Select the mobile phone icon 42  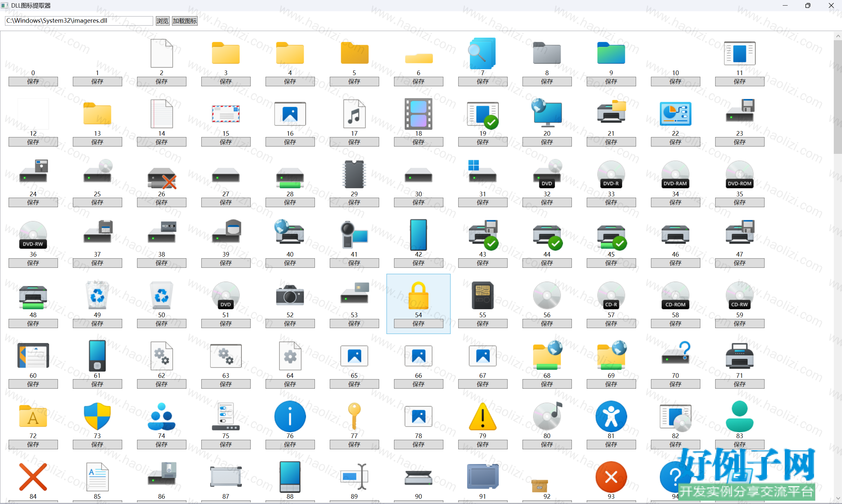(x=418, y=235)
